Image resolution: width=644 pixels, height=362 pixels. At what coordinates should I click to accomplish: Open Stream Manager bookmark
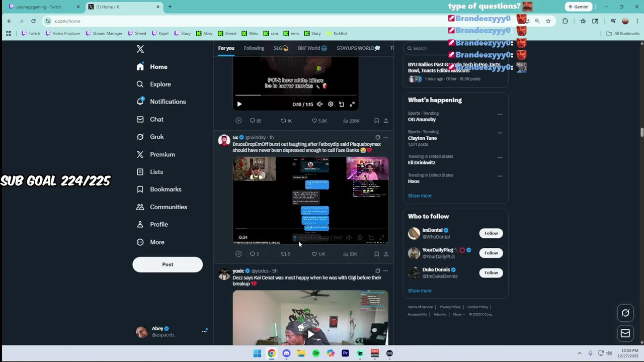tap(104, 33)
